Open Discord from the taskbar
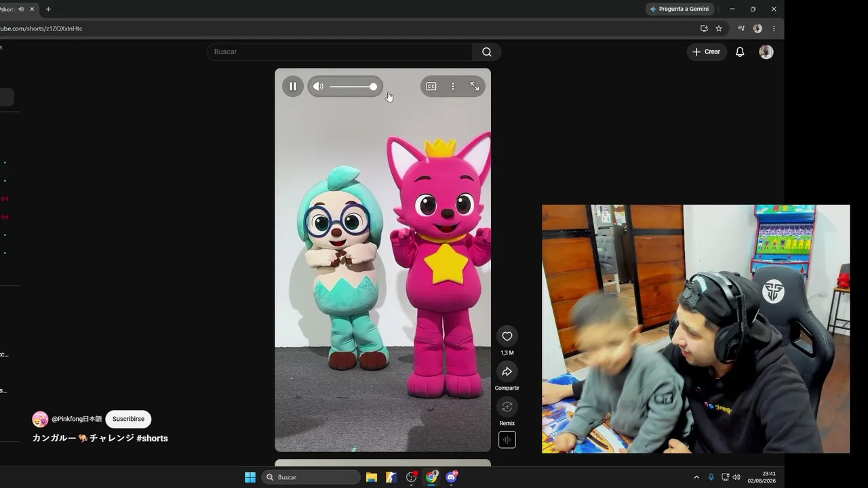Screen dimensions: 868x488 click(452, 477)
